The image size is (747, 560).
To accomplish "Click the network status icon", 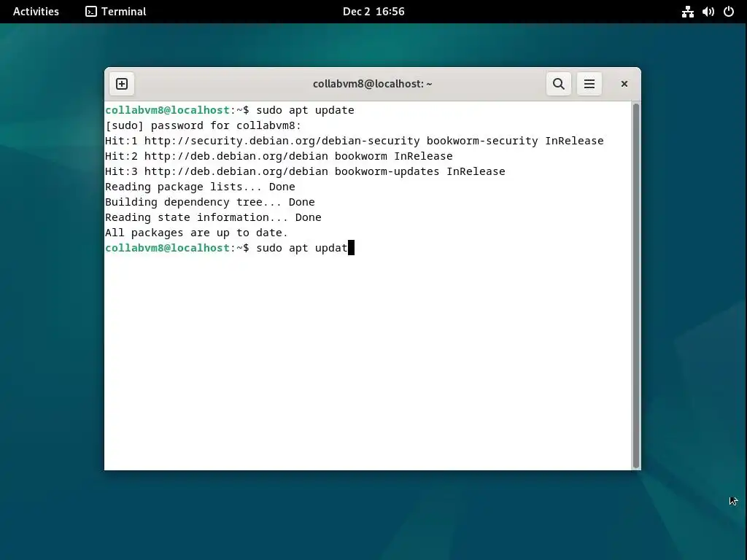I will tap(687, 12).
